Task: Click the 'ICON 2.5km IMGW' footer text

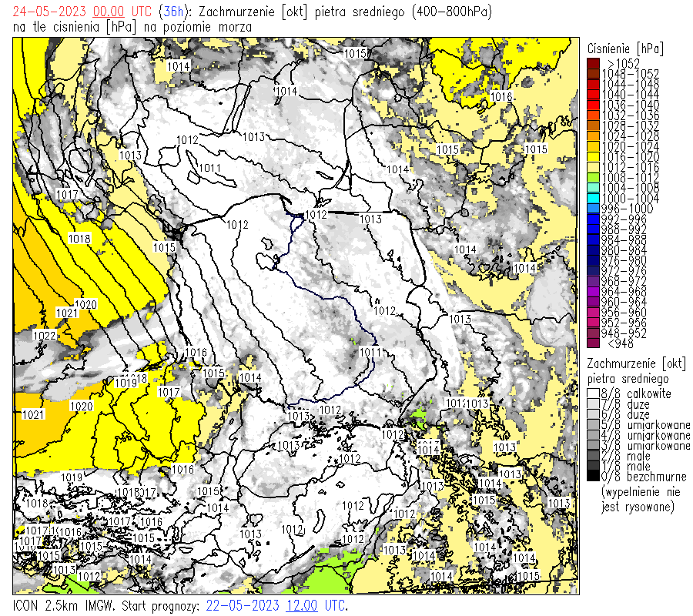Action: tap(64, 605)
